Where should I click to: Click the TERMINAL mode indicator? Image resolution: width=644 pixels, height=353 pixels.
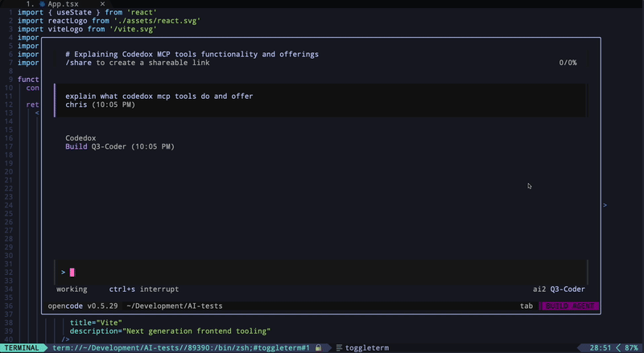(x=22, y=347)
